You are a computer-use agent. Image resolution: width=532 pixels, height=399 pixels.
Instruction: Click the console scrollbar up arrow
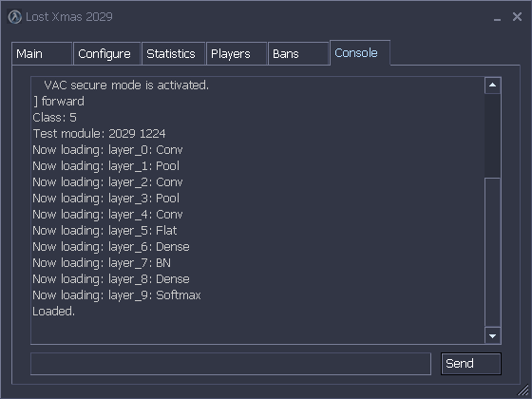click(493, 85)
